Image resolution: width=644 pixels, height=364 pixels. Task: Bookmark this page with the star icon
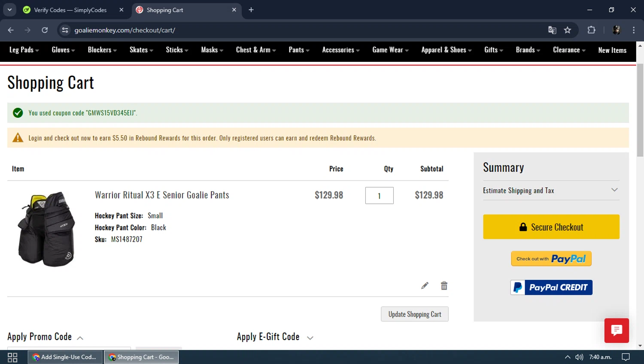[x=568, y=30]
